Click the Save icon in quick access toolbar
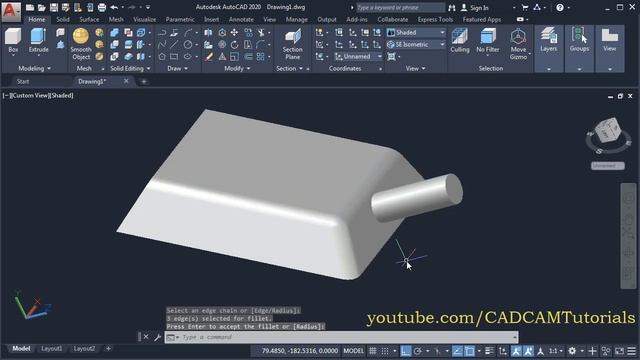 53,7
